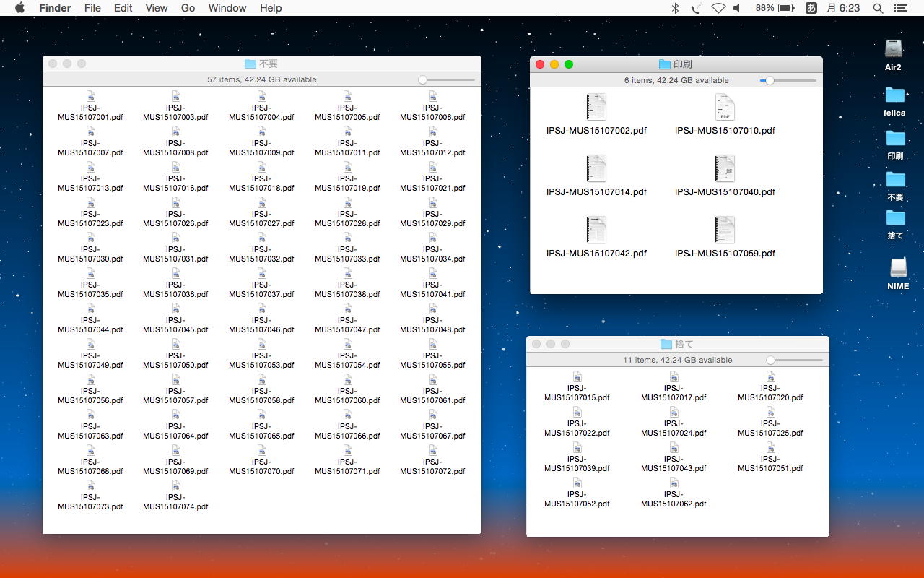This screenshot has width=924, height=578.
Task: Click the green zoom button of 印刷 window
Action: [569, 64]
